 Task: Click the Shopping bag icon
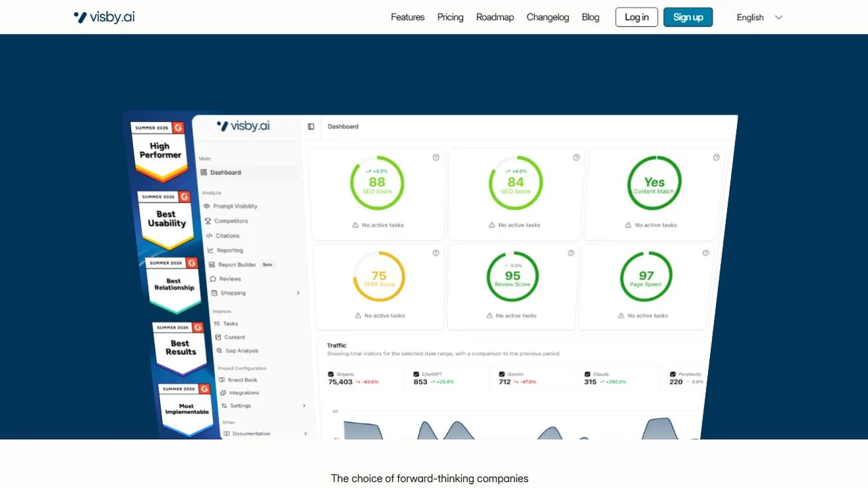pyautogui.click(x=214, y=293)
